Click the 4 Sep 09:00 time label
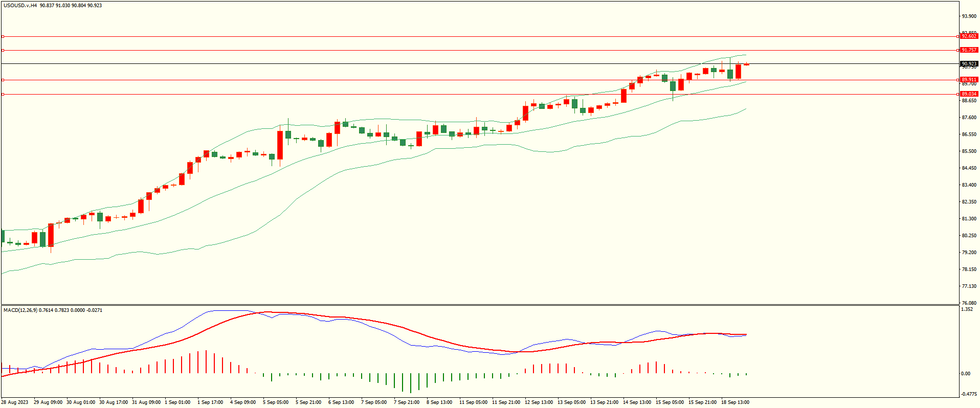This screenshot has height=408, width=980. click(243, 402)
